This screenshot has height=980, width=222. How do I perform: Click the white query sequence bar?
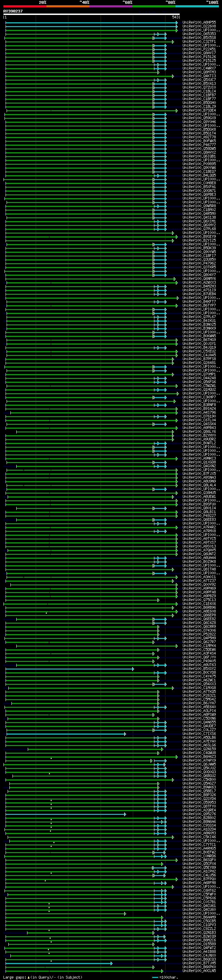pyautogui.click(x=92, y=14)
